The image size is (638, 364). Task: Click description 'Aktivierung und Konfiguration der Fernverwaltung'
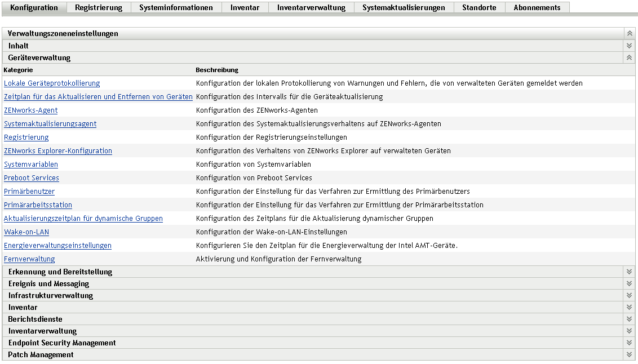pyautogui.click(x=278, y=259)
